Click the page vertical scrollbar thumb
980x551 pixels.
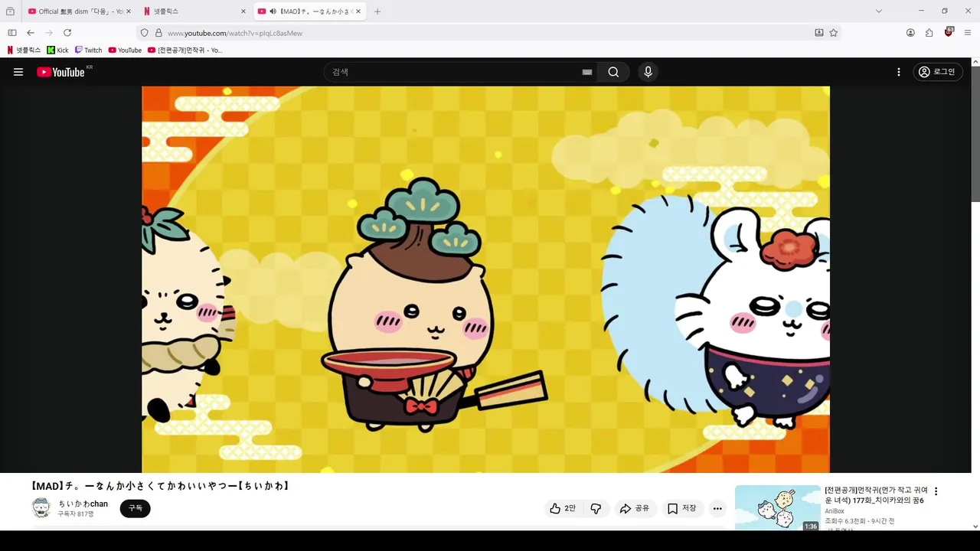975,134
